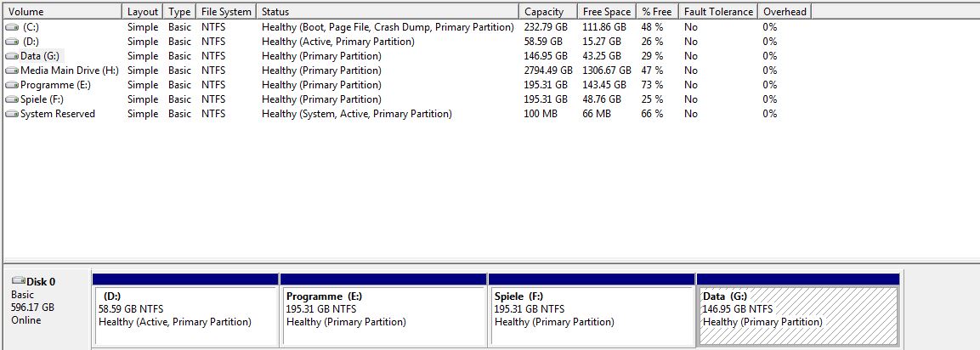Viewport: 980px width, 350px height.
Task: Click the 100 MB capacity value
Action: click(541, 114)
